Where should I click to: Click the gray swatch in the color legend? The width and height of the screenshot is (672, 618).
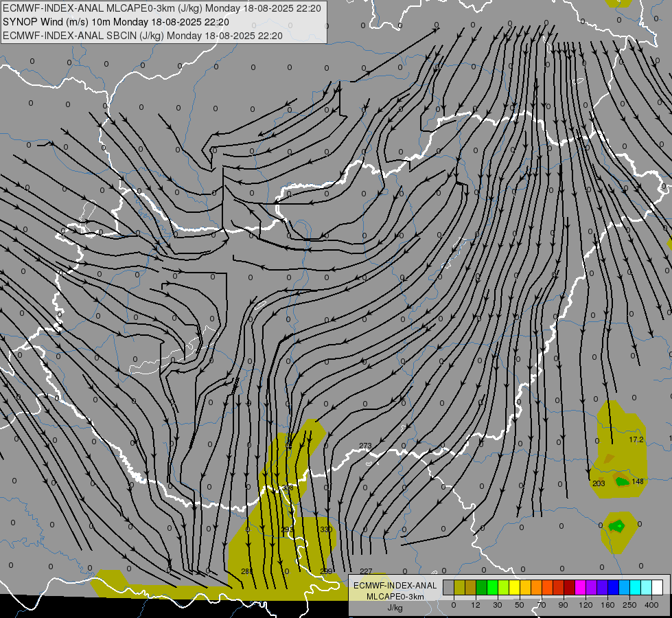449,587
